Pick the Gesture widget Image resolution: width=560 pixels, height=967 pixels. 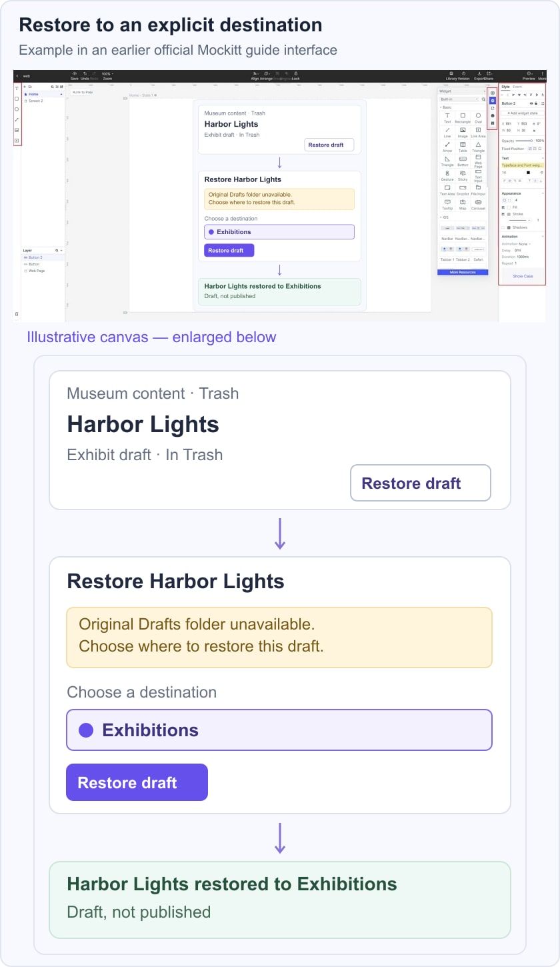click(447, 175)
